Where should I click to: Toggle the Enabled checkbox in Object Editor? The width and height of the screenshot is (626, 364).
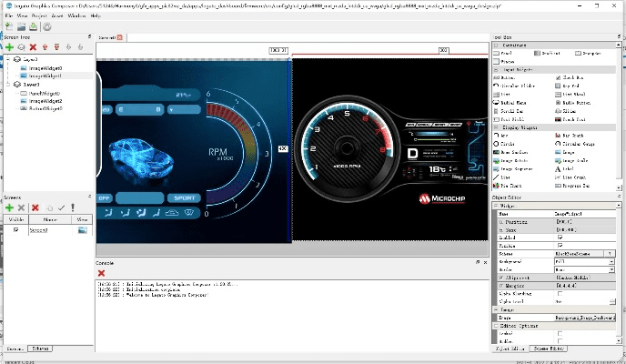tap(560, 238)
